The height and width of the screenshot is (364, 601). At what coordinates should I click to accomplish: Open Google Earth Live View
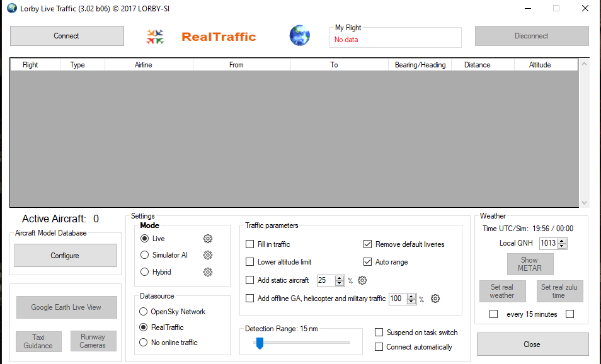[x=67, y=307]
